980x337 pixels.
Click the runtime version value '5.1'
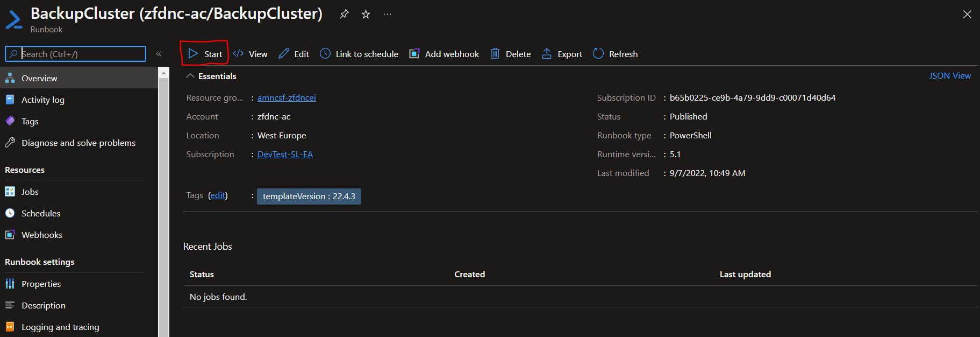pos(675,154)
